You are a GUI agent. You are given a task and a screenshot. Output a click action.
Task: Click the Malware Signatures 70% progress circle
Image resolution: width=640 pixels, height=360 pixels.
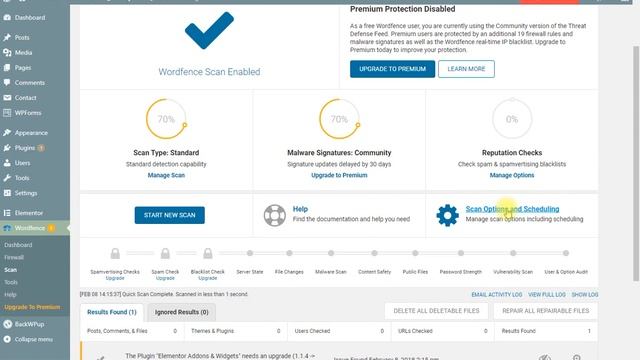[x=339, y=119]
